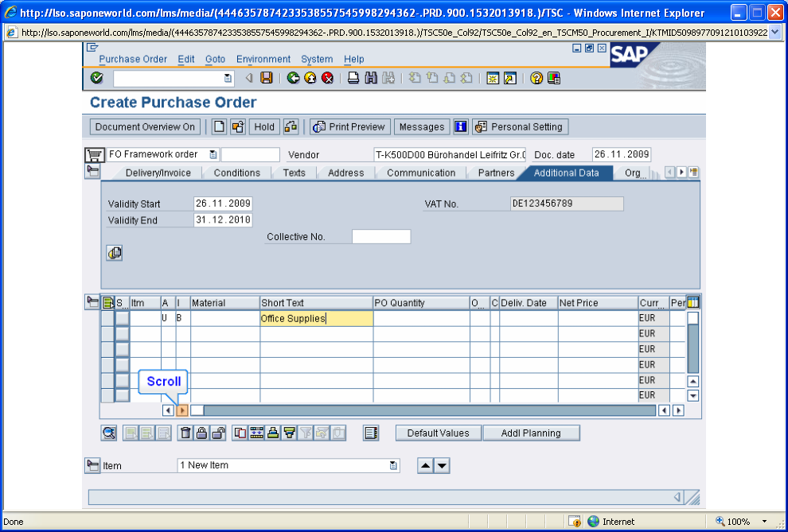Click the Save floppy disk icon
The width and height of the screenshot is (788, 532).
[x=267, y=78]
